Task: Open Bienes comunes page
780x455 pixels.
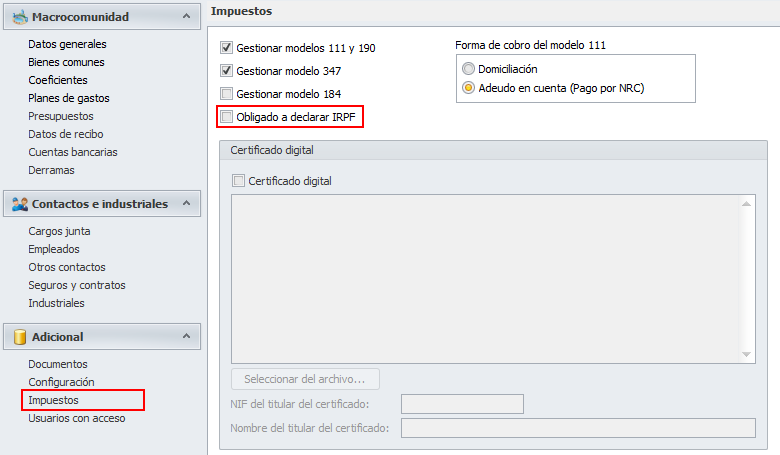Action: tap(66, 62)
